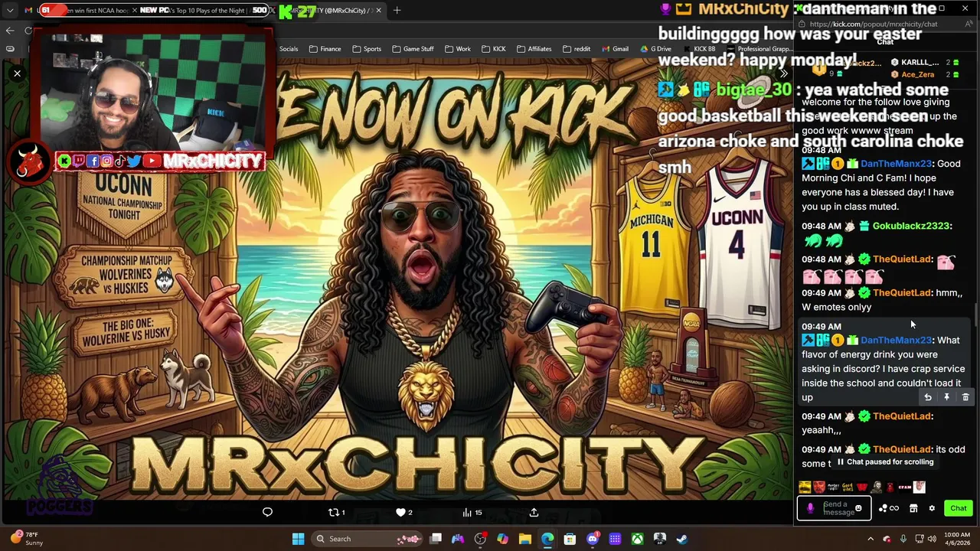Go back with the browser back arrow

point(10,31)
